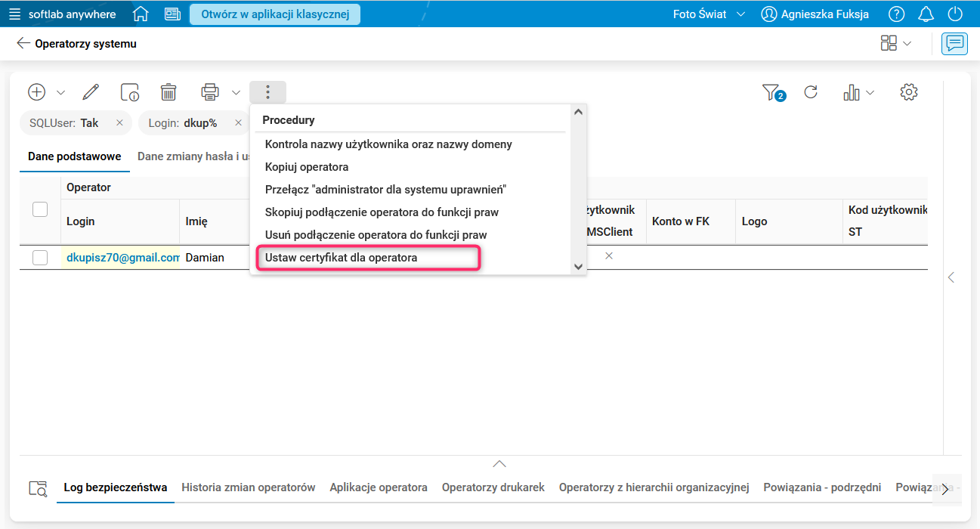Select all rows header checkbox
Viewport: 980px width, 529px height.
40,209
